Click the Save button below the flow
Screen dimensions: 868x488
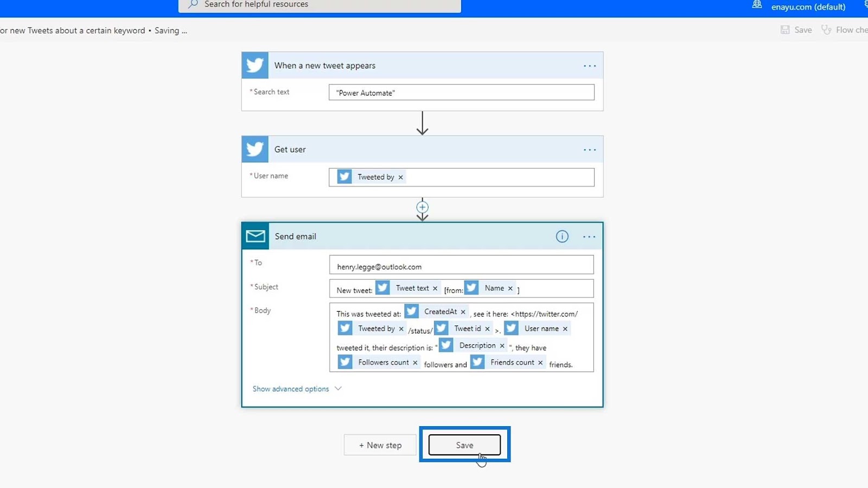tap(464, 445)
